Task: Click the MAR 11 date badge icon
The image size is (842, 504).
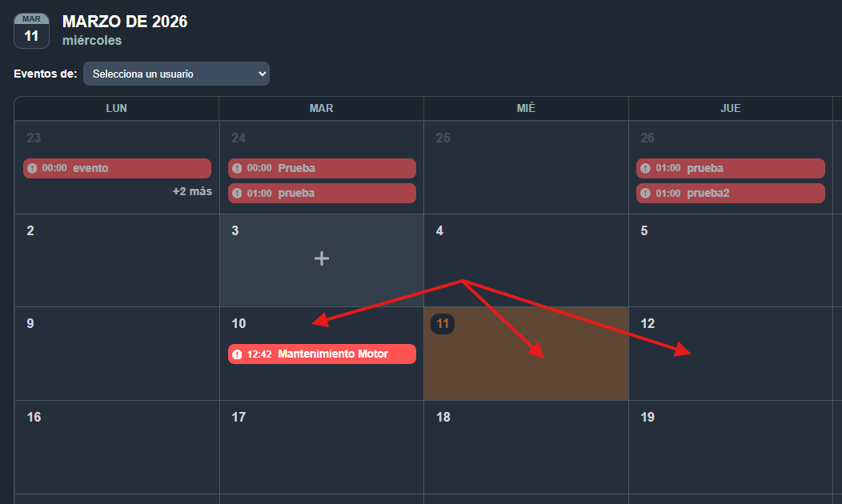Action: (x=31, y=30)
